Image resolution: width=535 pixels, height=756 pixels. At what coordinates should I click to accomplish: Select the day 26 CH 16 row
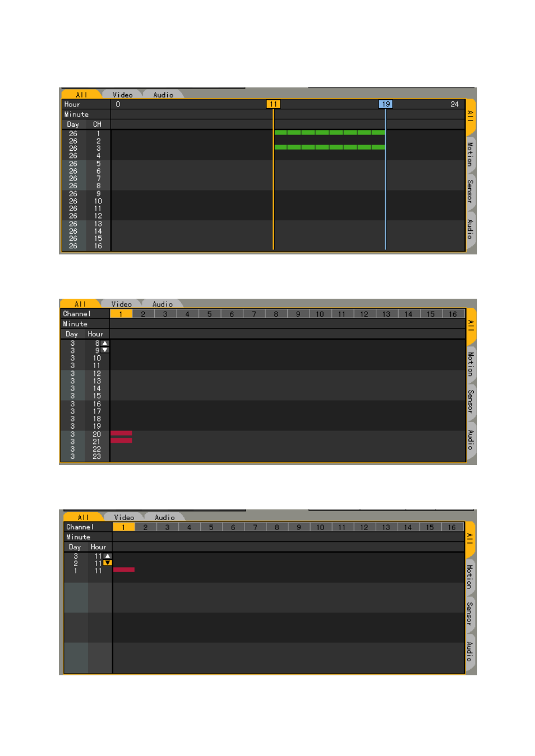click(264, 246)
